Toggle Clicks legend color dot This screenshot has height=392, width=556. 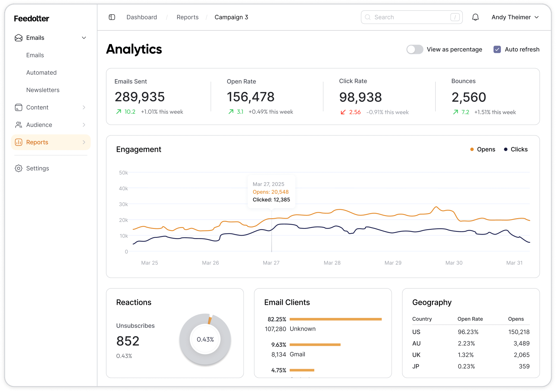tap(505, 149)
